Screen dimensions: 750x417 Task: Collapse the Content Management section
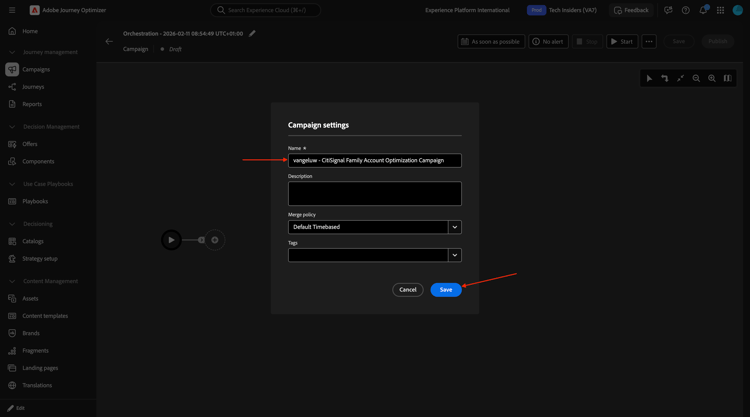12,281
